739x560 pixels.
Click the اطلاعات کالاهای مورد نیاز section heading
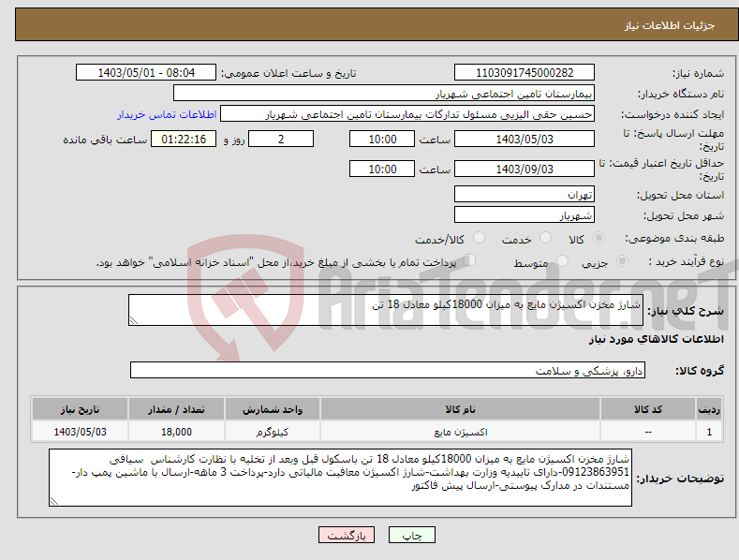click(656, 339)
